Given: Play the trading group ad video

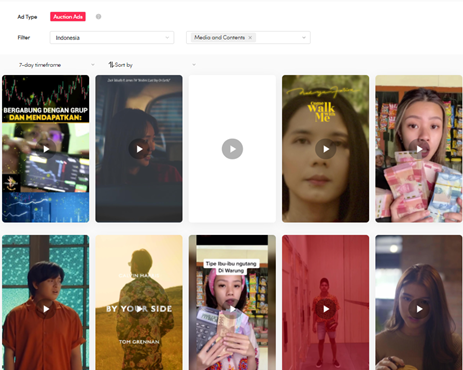Looking at the screenshot, I should click(x=46, y=149).
